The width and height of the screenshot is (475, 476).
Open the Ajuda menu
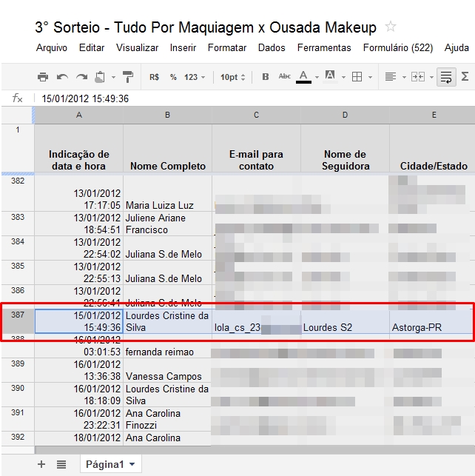click(x=457, y=48)
